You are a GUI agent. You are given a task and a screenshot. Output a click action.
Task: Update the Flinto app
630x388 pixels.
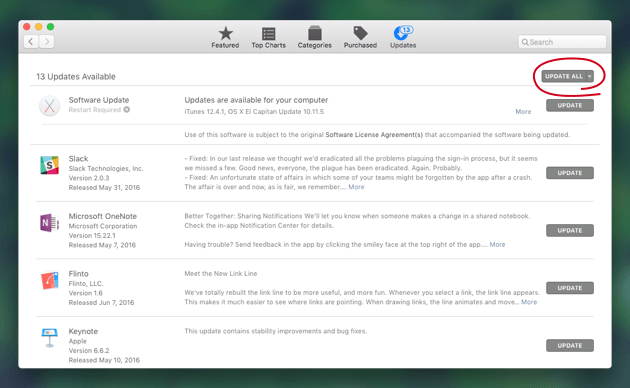pos(569,288)
